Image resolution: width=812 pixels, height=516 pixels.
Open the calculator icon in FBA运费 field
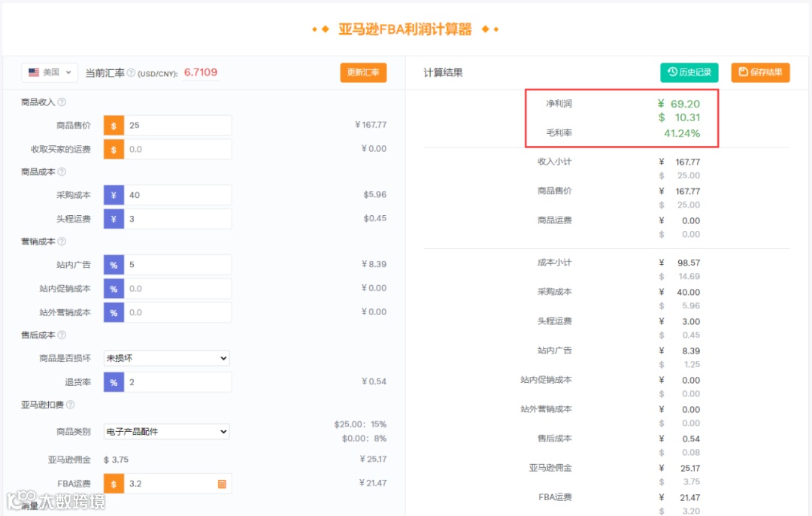coord(222,484)
